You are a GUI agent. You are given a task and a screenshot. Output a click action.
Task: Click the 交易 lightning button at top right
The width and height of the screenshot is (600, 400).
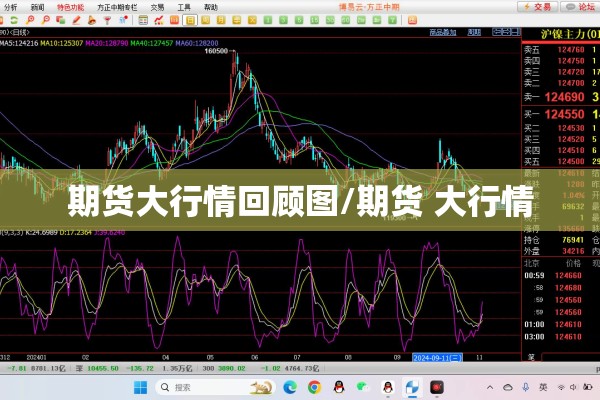coord(538,7)
